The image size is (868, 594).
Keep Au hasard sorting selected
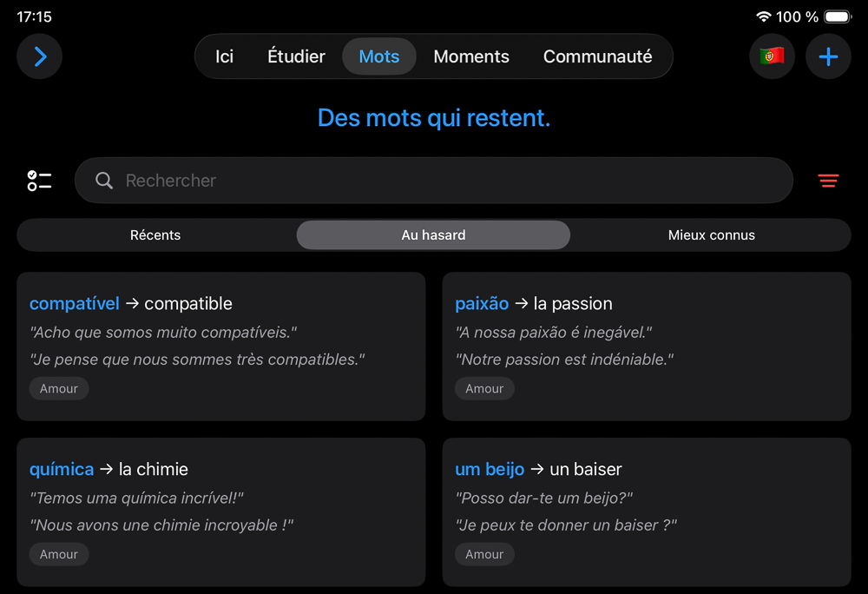[433, 234]
